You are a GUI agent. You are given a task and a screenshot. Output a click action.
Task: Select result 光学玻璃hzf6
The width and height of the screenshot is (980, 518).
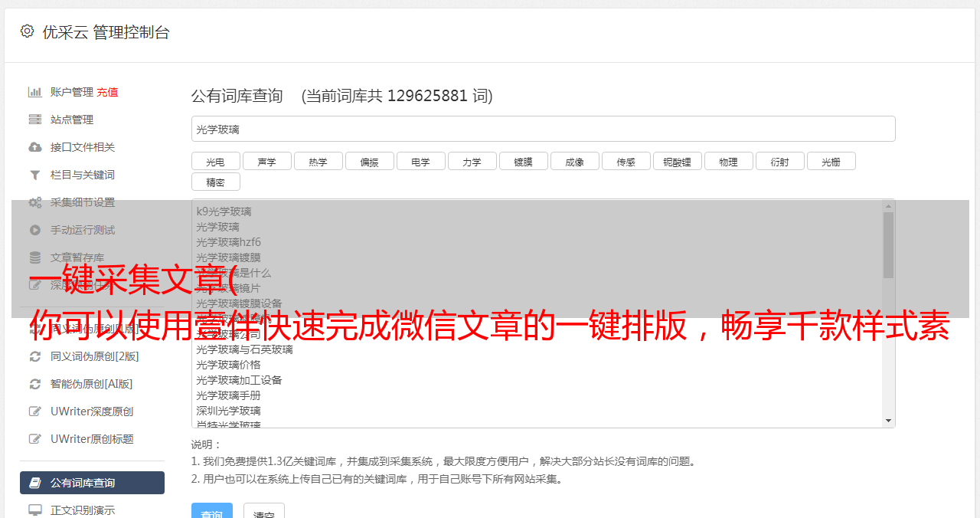pyautogui.click(x=228, y=242)
